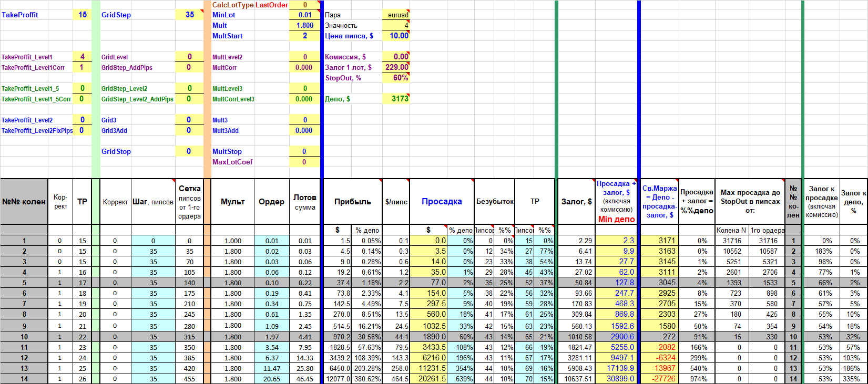Select the 183% margin to drawdown cell
The width and height of the screenshot is (868, 384).
pyautogui.click(x=821, y=251)
